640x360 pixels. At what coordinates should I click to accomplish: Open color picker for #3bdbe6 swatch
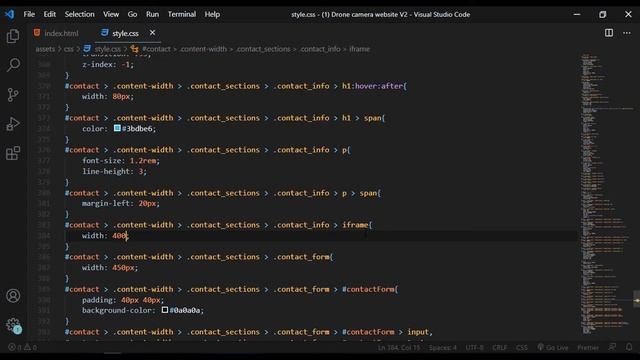tap(117, 128)
